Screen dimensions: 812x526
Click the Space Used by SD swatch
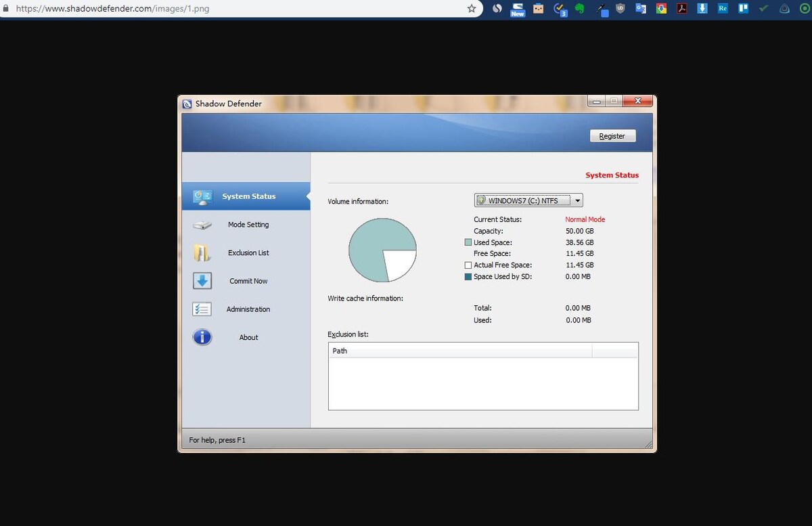[x=468, y=277]
